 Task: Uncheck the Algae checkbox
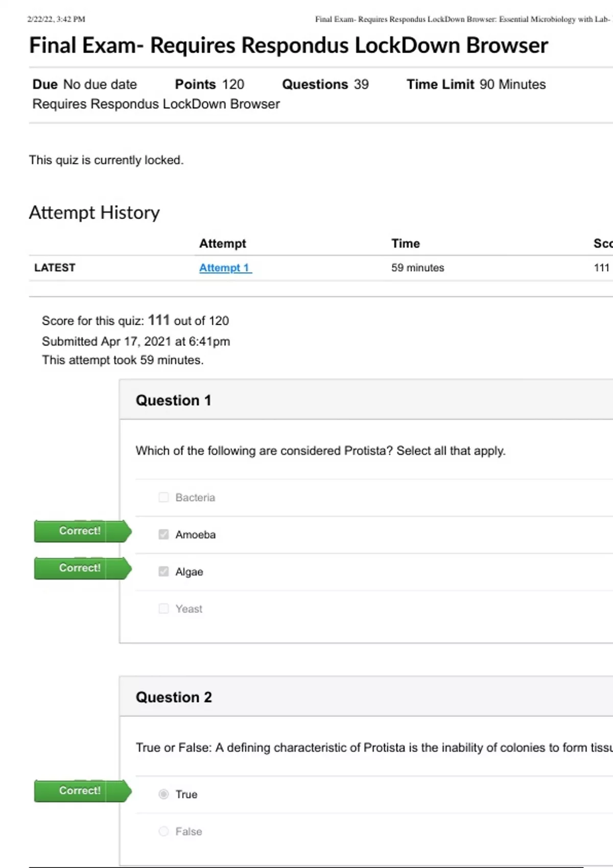tap(163, 572)
